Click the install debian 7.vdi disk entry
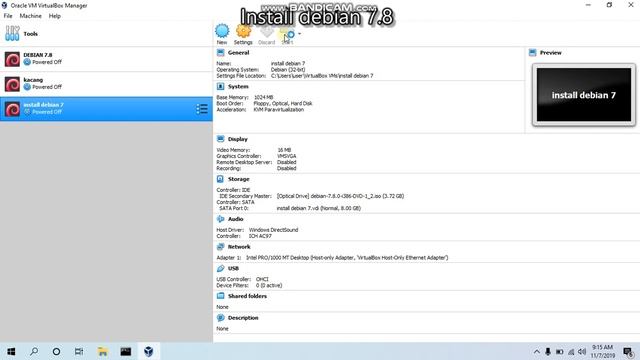This screenshot has height=360, width=640. pos(319,208)
